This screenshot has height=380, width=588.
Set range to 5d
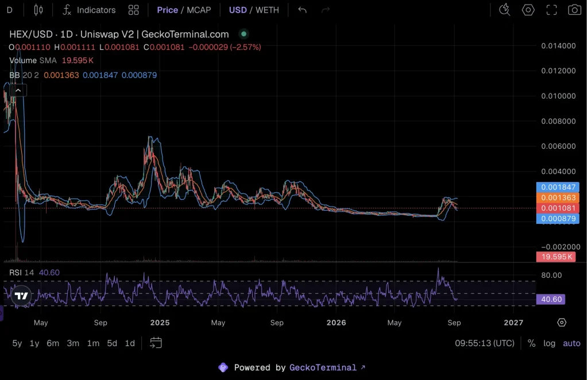coord(112,343)
